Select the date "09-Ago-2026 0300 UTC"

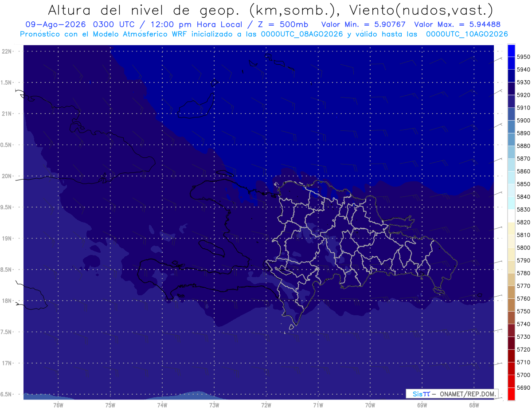83,24
